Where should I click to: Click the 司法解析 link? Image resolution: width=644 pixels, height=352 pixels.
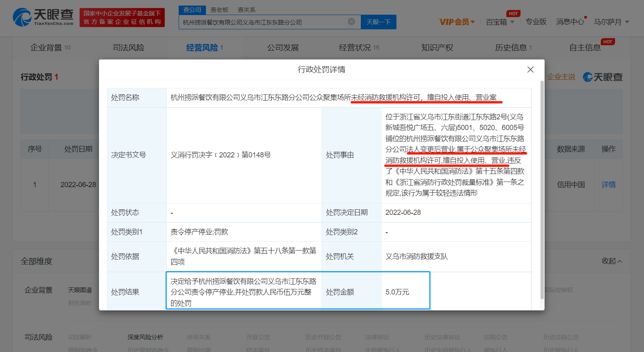click(x=80, y=337)
